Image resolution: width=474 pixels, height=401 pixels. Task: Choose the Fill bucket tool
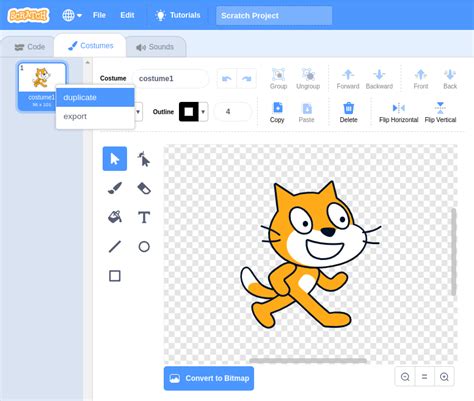click(x=115, y=217)
